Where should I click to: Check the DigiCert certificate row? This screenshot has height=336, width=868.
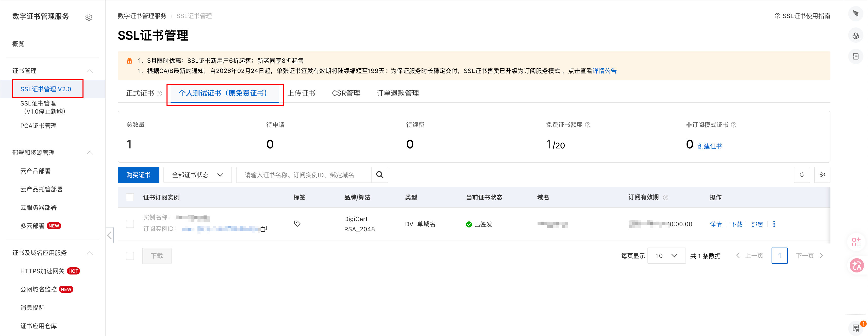130,224
